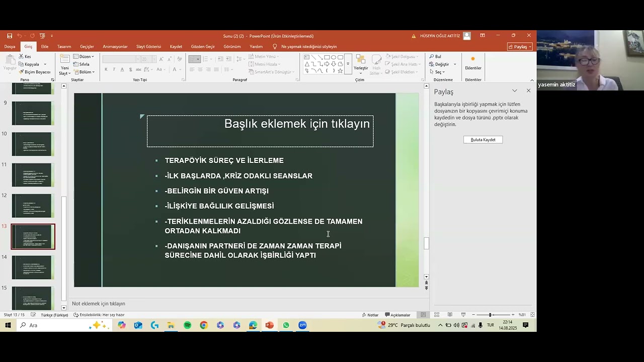
Task: Toggle Notlar notes pane in status bar
Action: point(370,315)
